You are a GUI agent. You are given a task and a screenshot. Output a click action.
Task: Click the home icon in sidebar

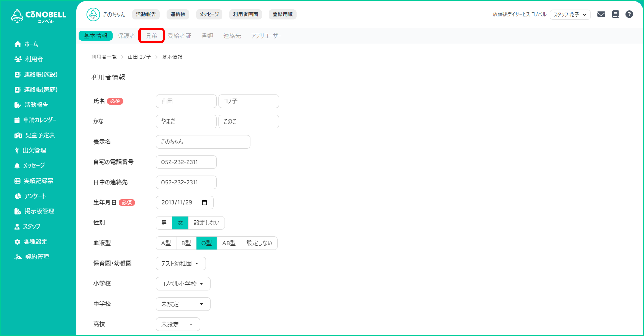(x=18, y=44)
